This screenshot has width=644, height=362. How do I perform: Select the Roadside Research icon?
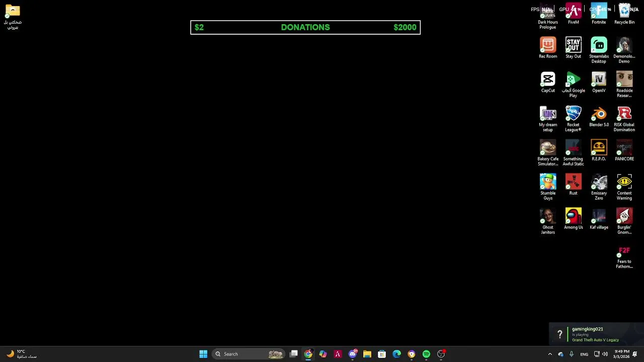click(x=624, y=84)
